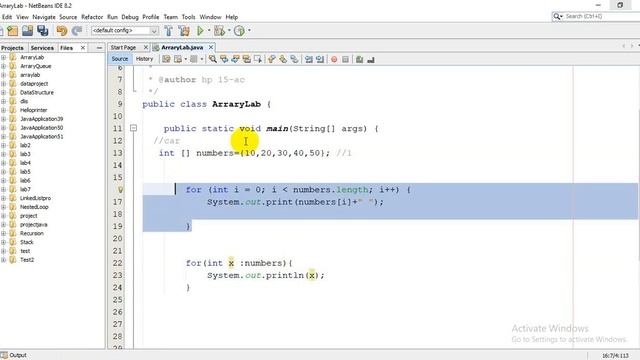Click the Stop Macro Recording icon
This screenshot has height=360, width=640.
coord(345,60)
